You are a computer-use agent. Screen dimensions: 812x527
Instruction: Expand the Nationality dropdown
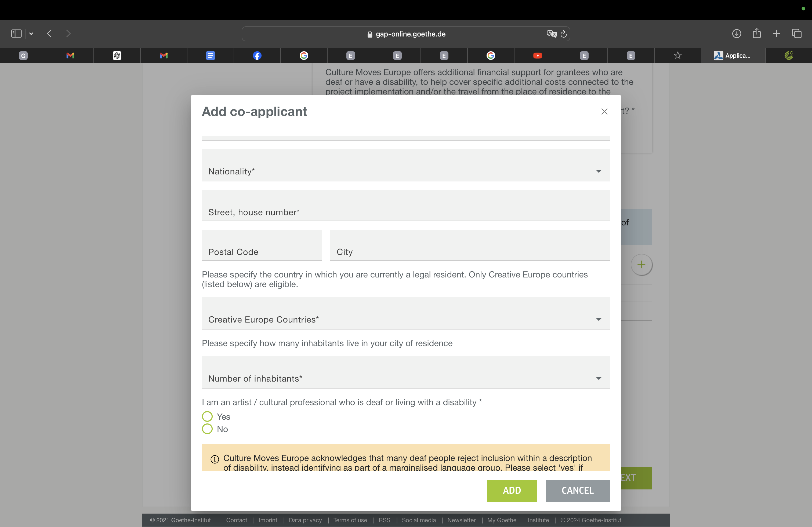click(x=405, y=166)
